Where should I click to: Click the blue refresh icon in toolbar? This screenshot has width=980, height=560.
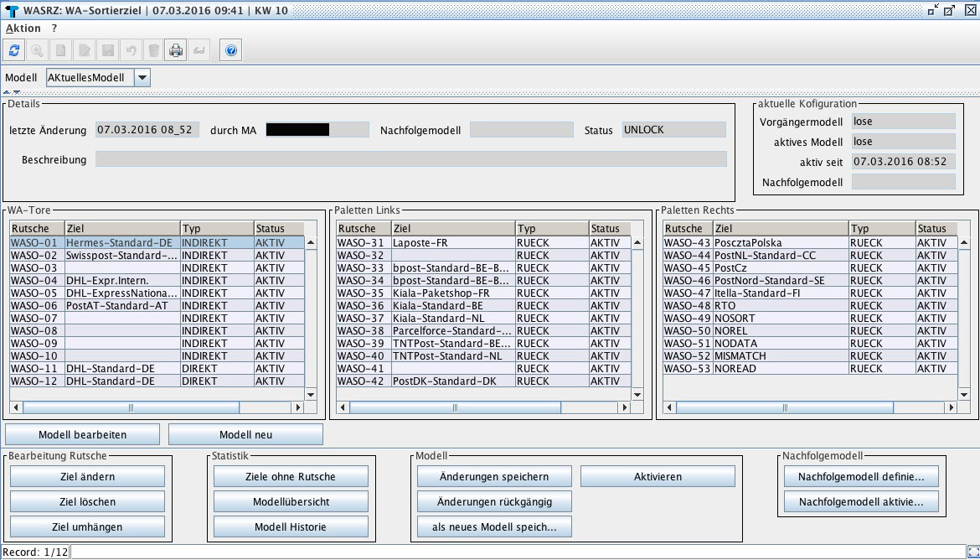(13, 50)
